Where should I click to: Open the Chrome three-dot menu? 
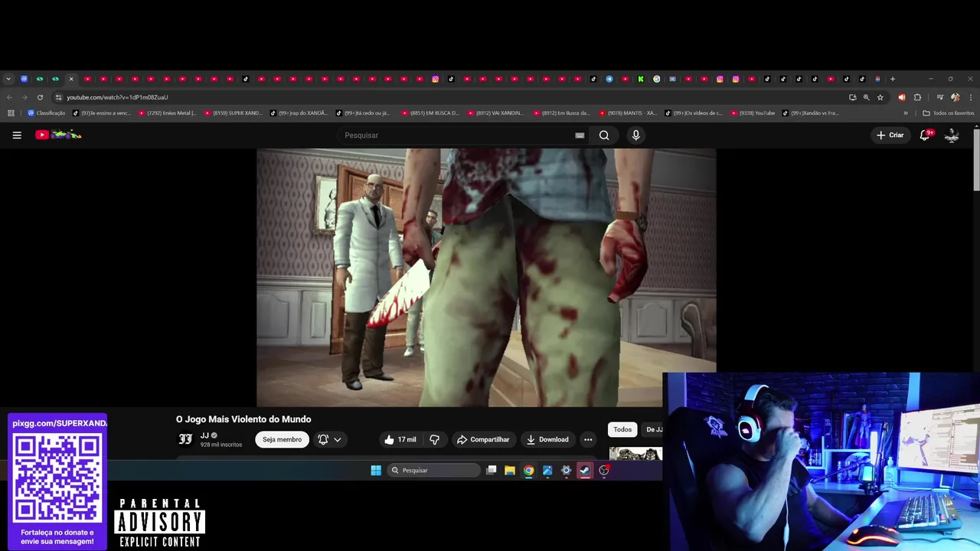(x=971, y=97)
